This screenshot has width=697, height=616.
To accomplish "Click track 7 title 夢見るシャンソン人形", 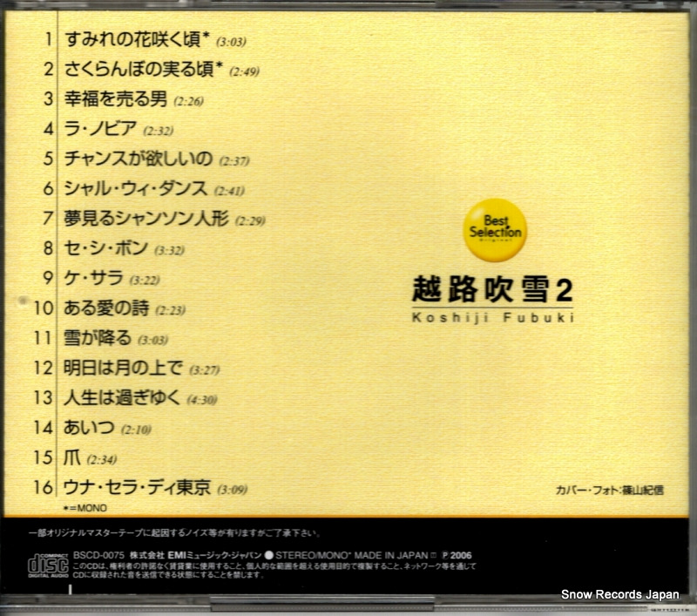I will 146,218.
